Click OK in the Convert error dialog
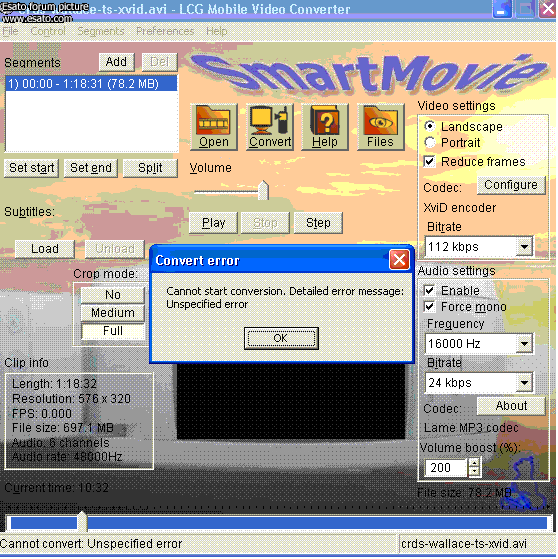Screen dimensions: 558x559 281,338
